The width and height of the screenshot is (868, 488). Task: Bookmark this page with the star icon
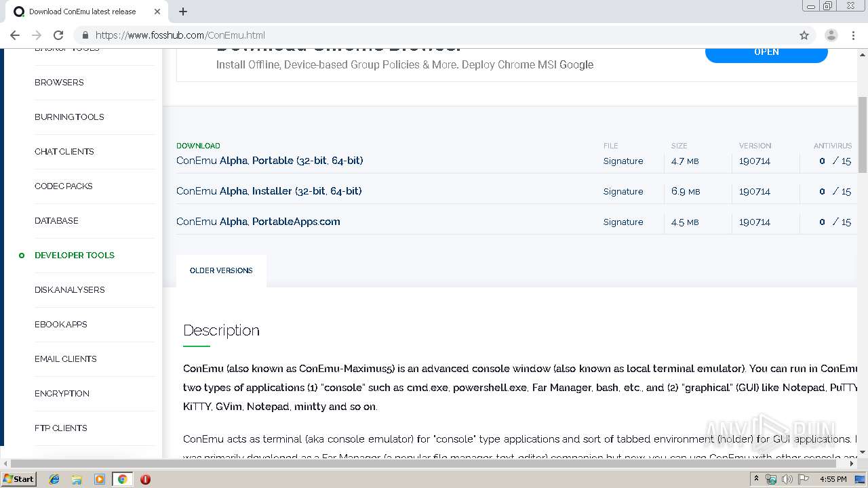click(x=804, y=35)
